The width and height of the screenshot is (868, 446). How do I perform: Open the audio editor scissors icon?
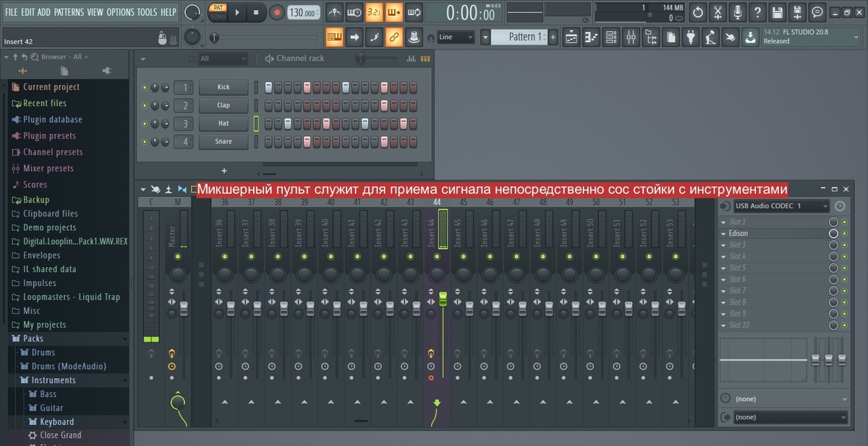[x=718, y=12]
